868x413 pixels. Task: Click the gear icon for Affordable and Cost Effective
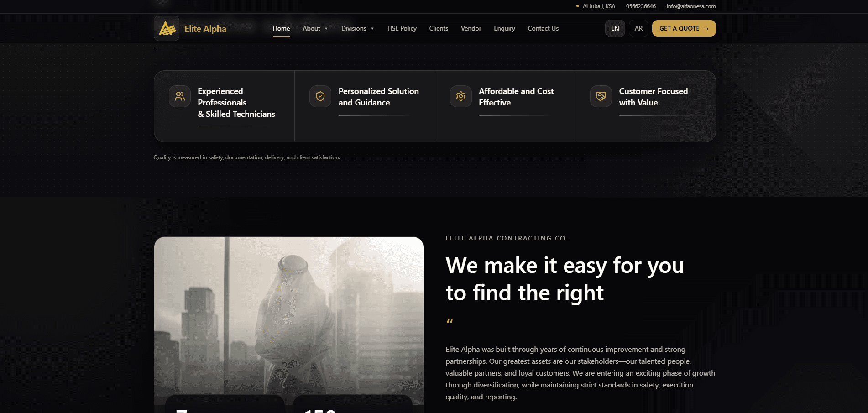coord(461,96)
